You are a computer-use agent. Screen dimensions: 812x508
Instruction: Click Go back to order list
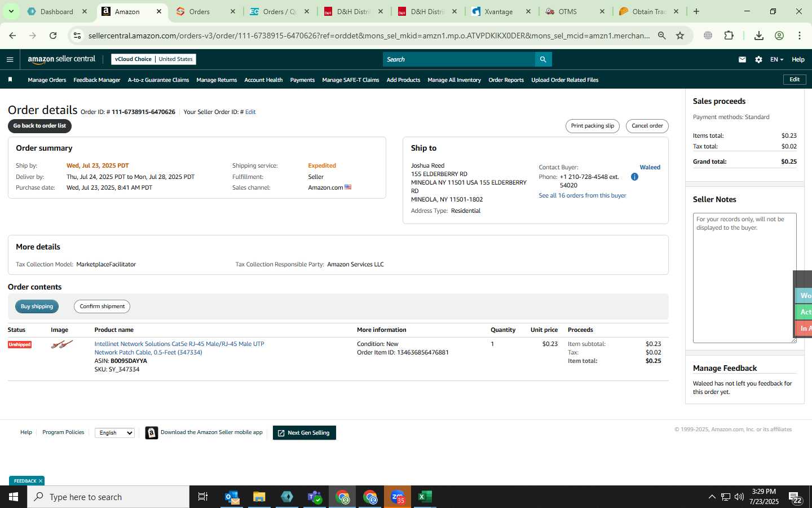coord(39,126)
